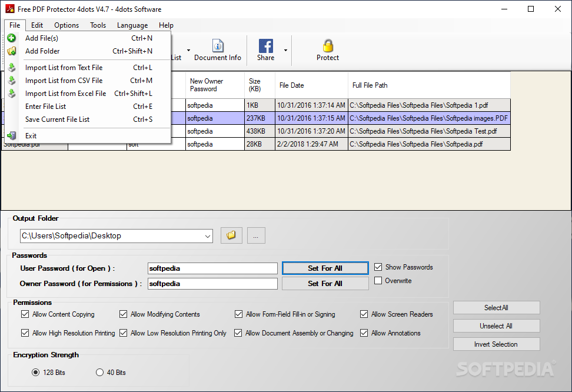
Task: Expand the Output Folder path dropdown
Action: click(x=208, y=236)
